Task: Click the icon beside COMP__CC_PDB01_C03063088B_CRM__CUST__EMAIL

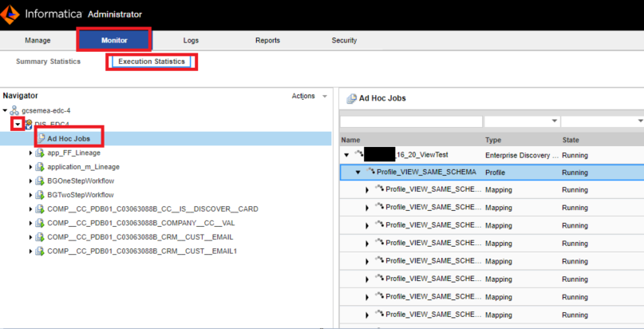Action: [x=39, y=237]
